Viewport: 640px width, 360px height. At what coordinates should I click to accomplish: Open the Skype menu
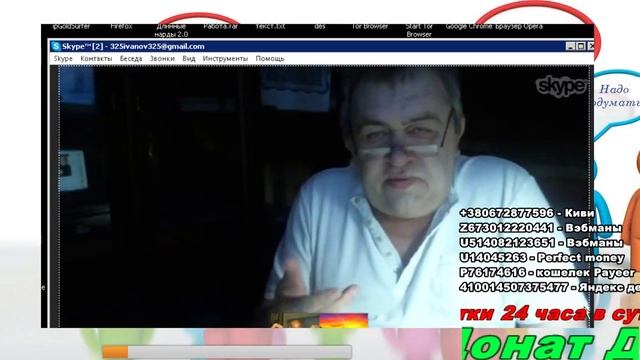(x=63, y=59)
